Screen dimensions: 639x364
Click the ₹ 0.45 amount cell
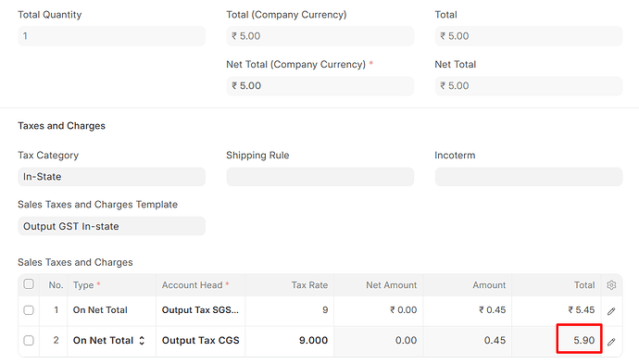click(468, 310)
